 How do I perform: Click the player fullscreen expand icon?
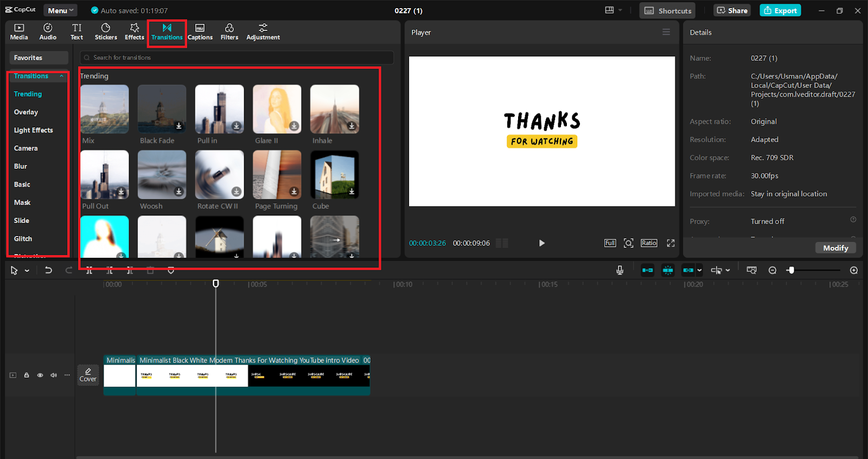coord(671,243)
